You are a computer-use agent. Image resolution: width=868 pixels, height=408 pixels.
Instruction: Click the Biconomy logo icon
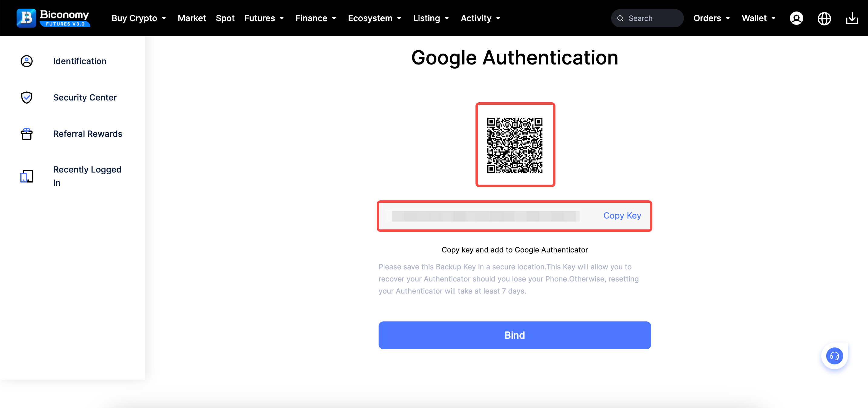tap(26, 18)
